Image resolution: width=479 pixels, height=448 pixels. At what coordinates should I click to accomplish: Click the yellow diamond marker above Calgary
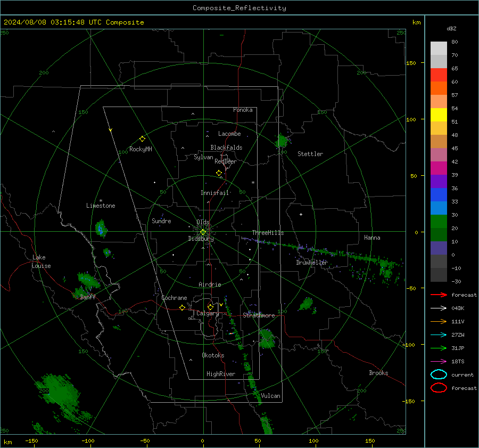coord(210,307)
